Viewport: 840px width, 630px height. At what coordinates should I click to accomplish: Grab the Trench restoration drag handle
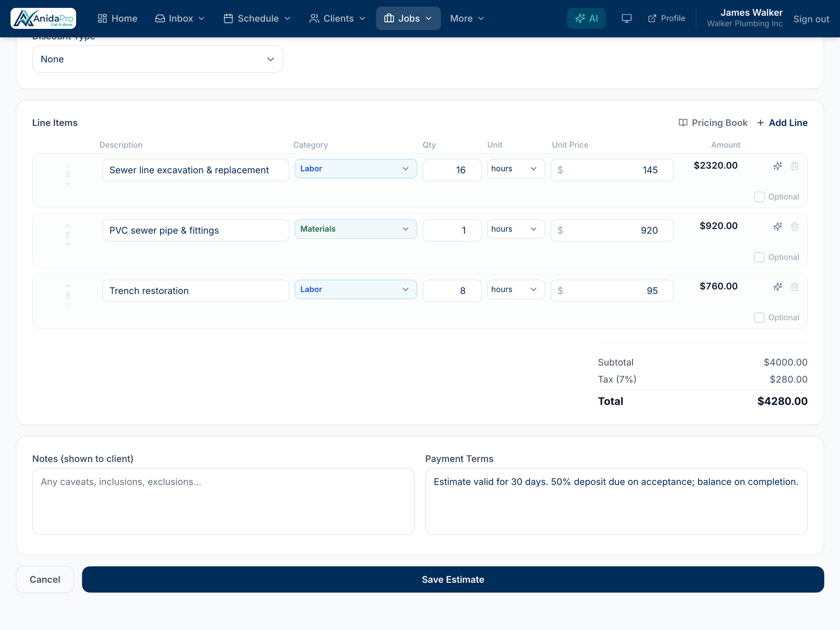(67, 295)
